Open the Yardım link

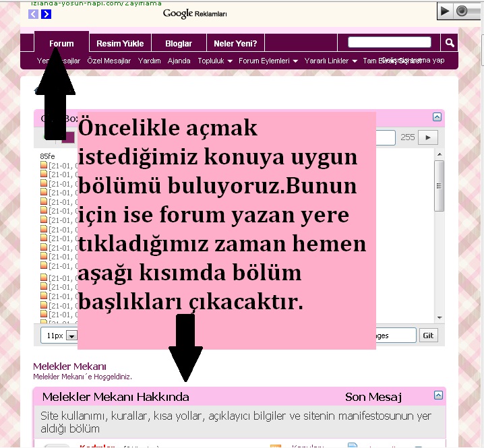[149, 61]
